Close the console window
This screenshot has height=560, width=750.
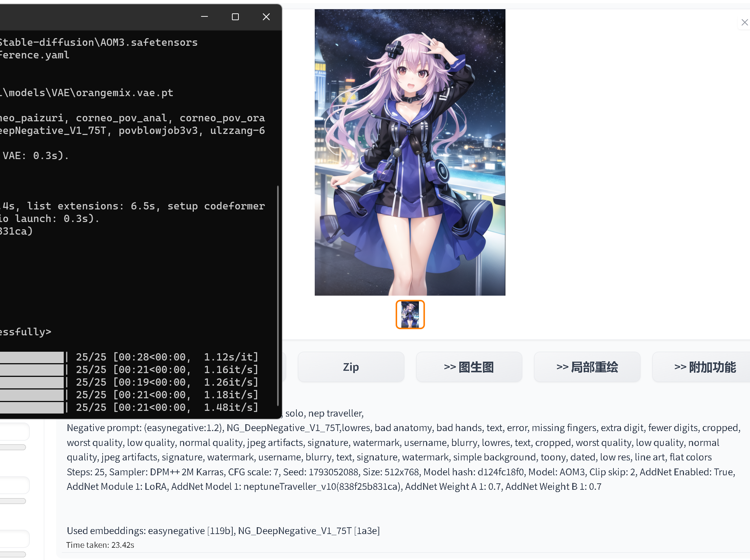266,17
